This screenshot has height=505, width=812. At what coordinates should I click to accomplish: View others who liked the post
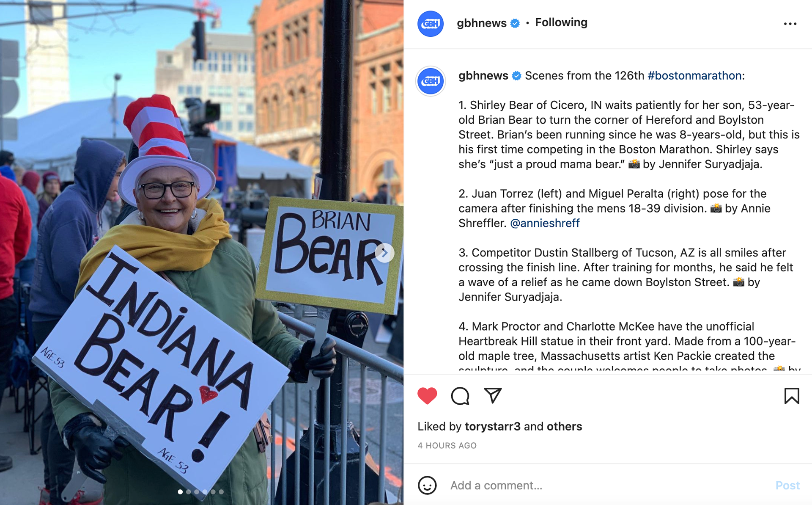click(x=564, y=426)
